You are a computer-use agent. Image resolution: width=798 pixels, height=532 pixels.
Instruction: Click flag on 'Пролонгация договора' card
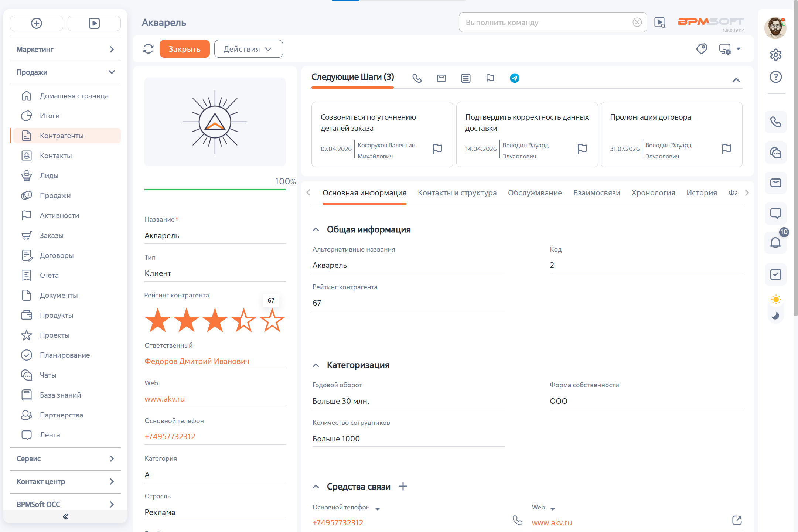(x=727, y=149)
